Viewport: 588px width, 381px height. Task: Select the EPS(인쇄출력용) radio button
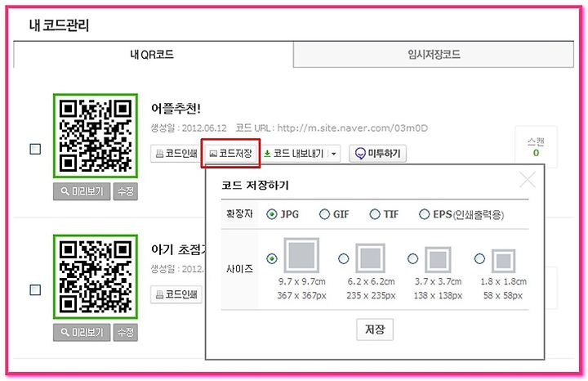pos(424,214)
